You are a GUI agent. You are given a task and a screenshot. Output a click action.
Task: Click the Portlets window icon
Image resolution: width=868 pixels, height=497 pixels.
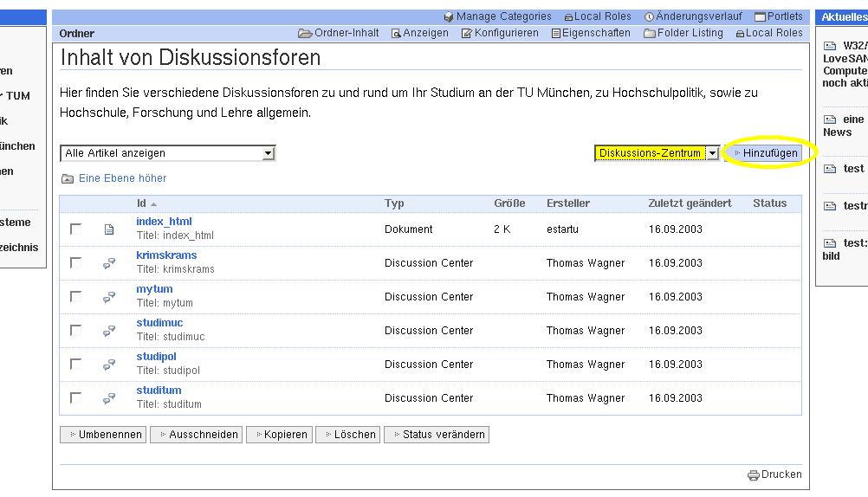point(760,16)
